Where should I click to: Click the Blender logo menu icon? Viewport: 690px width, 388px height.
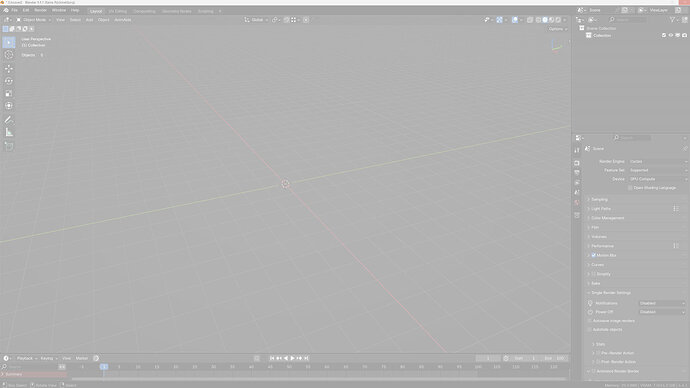(x=6, y=10)
